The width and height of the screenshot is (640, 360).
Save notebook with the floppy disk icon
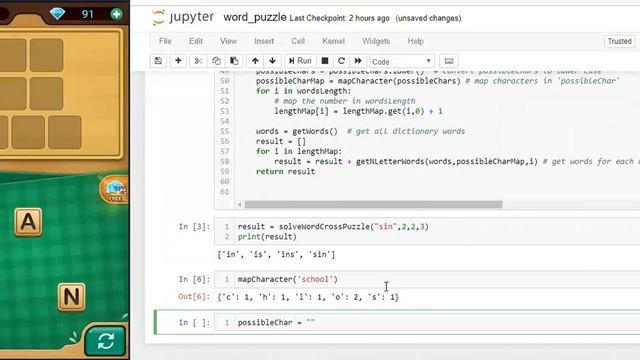click(158, 61)
